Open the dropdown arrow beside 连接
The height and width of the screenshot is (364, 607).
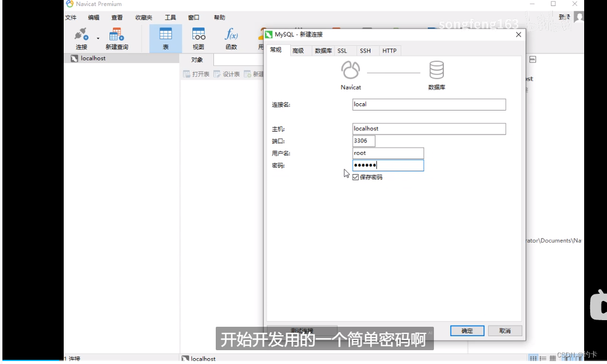98,38
